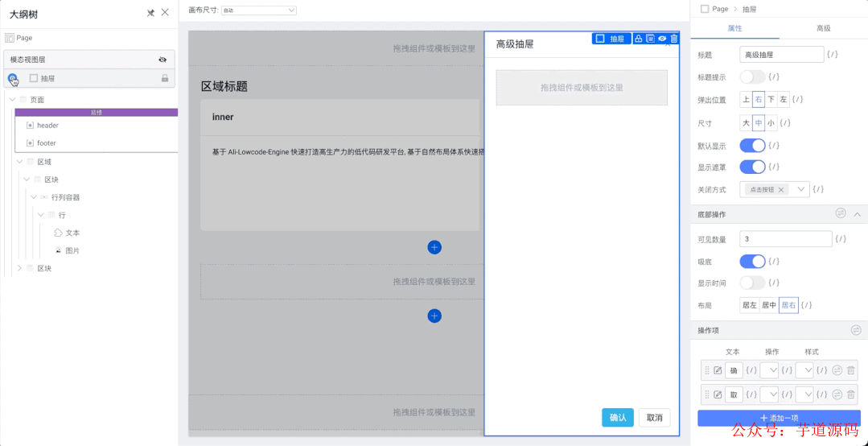Screen dimensions: 868x446
Task: Set 尺寸 to 小
Action: click(771, 123)
